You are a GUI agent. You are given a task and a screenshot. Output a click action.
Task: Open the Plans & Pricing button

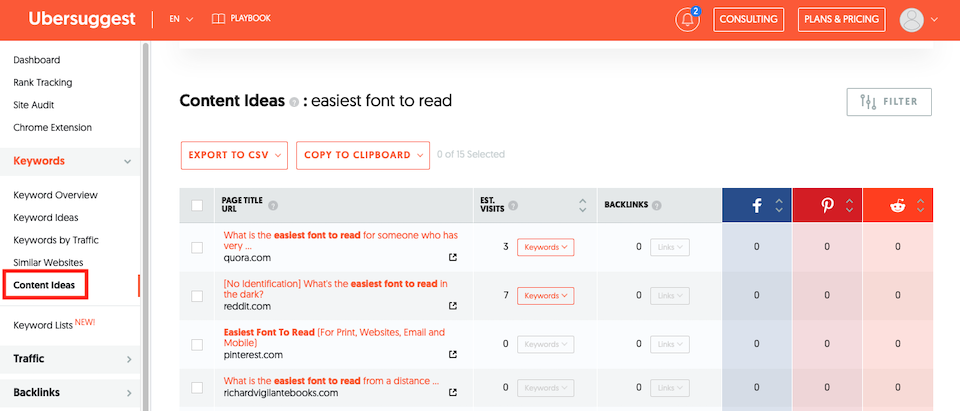coord(841,19)
